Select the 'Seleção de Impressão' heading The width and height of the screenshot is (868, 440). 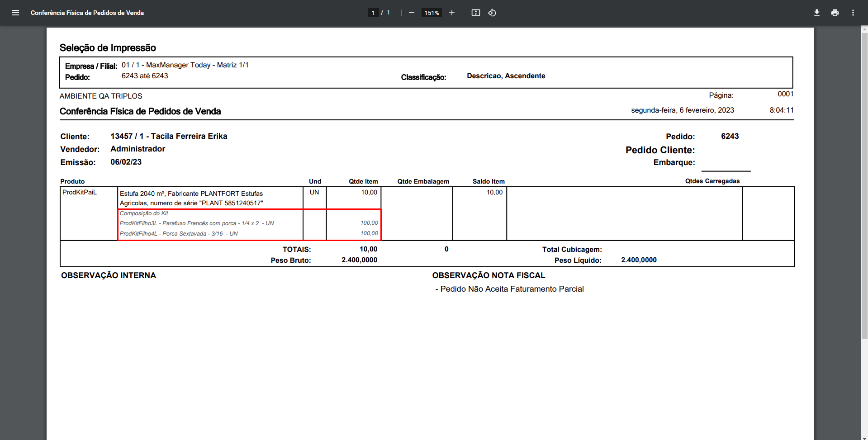[x=108, y=48]
